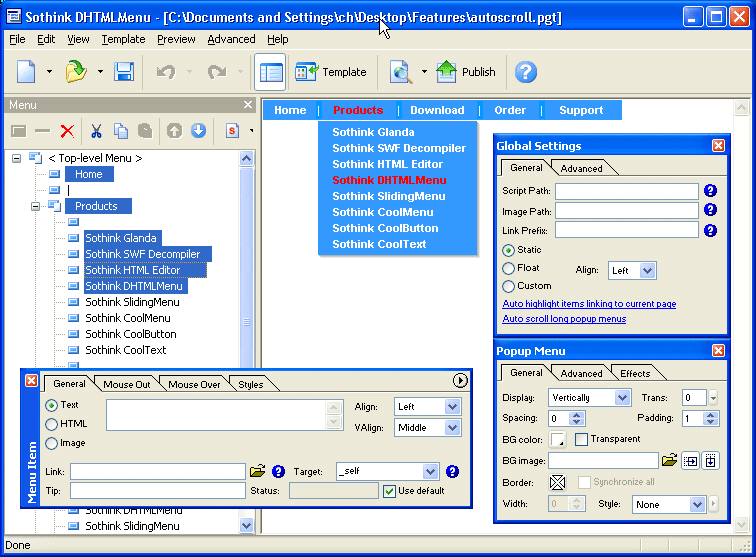The height and width of the screenshot is (557, 756).
Task: Select the Float radio button
Action: [508, 268]
